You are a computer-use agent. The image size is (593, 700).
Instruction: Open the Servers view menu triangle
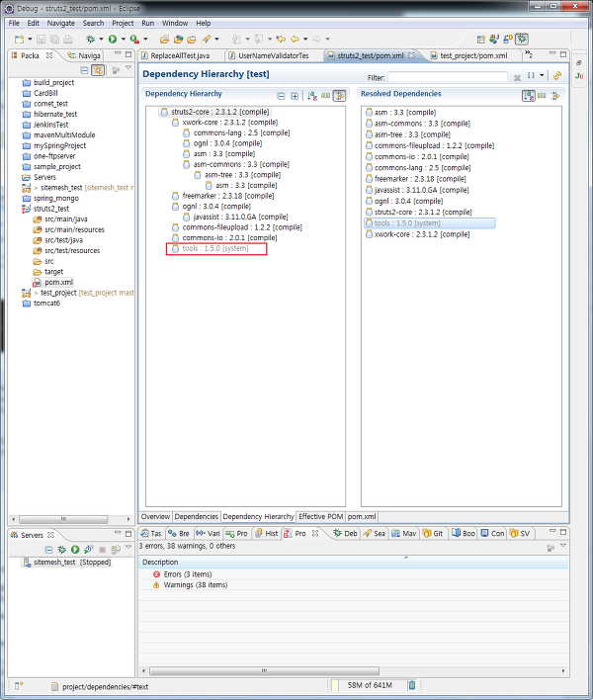128,547
